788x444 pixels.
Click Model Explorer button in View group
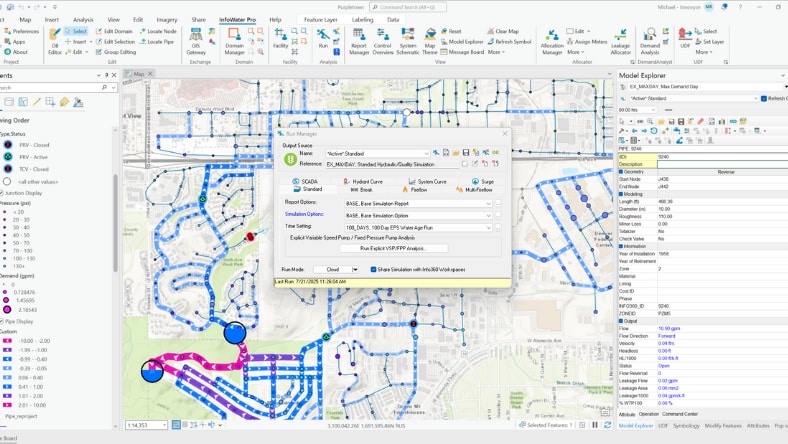[x=462, y=42]
